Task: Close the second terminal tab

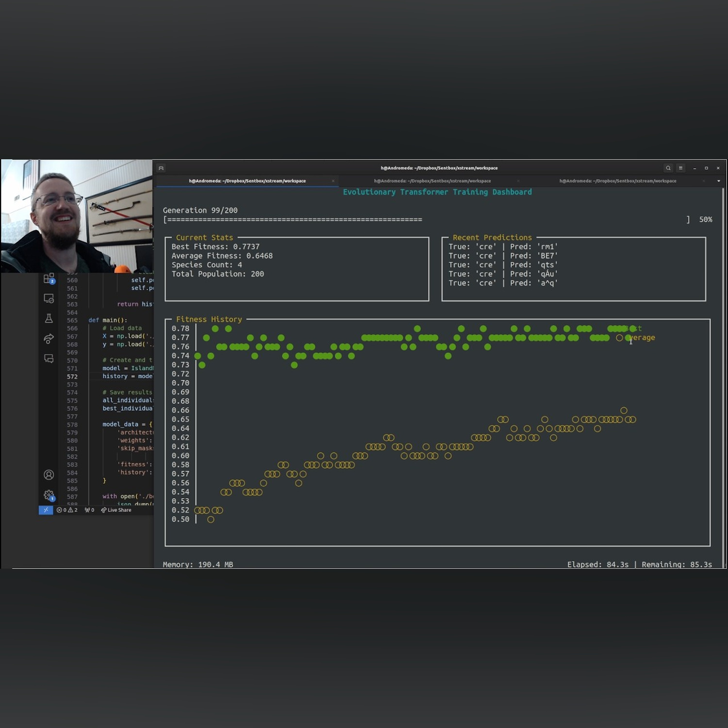Action: pos(518,181)
